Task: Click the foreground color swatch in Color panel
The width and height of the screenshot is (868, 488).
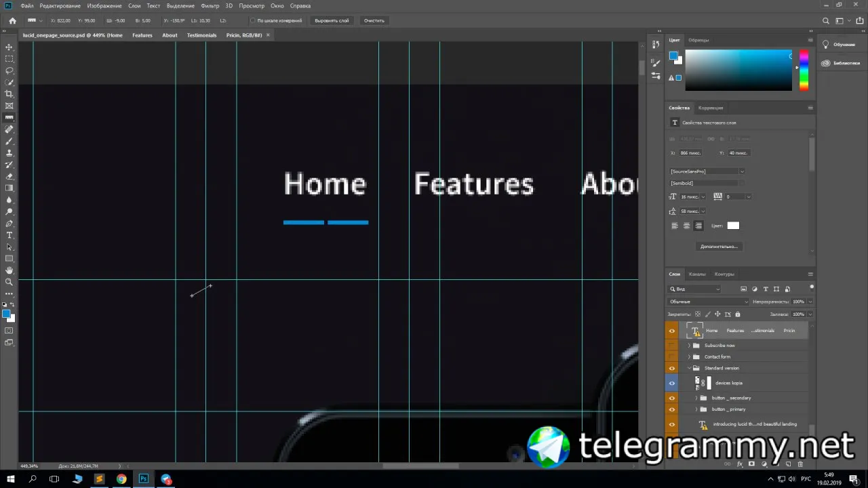Action: point(673,56)
